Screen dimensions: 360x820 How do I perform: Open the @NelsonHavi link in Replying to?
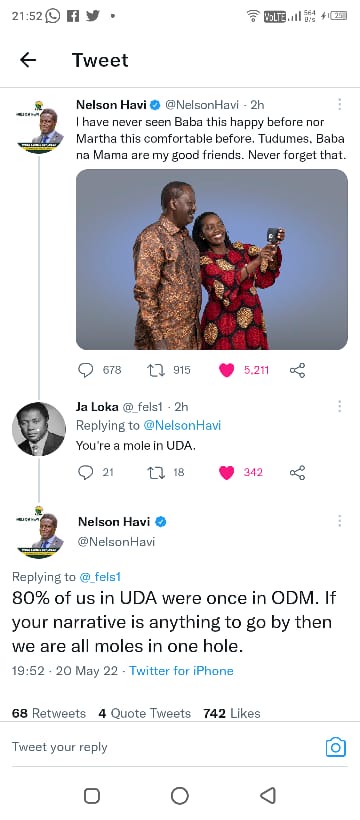182,426
